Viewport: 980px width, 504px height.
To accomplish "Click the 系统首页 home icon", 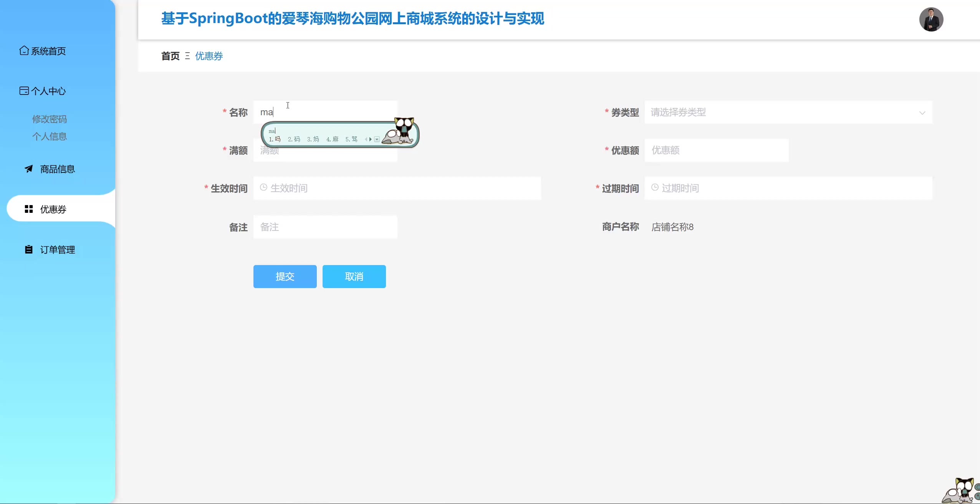I will [x=24, y=50].
